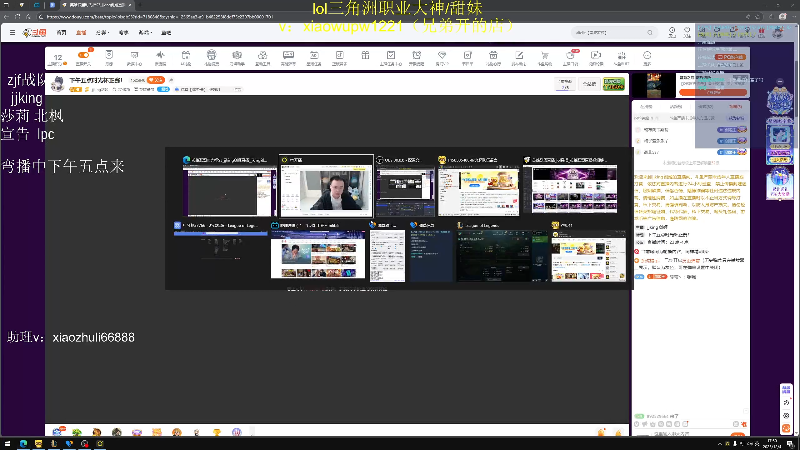The width and height of the screenshot is (800, 450).
Task: Select the Bilibili window in the task switcher
Action: (x=318, y=252)
